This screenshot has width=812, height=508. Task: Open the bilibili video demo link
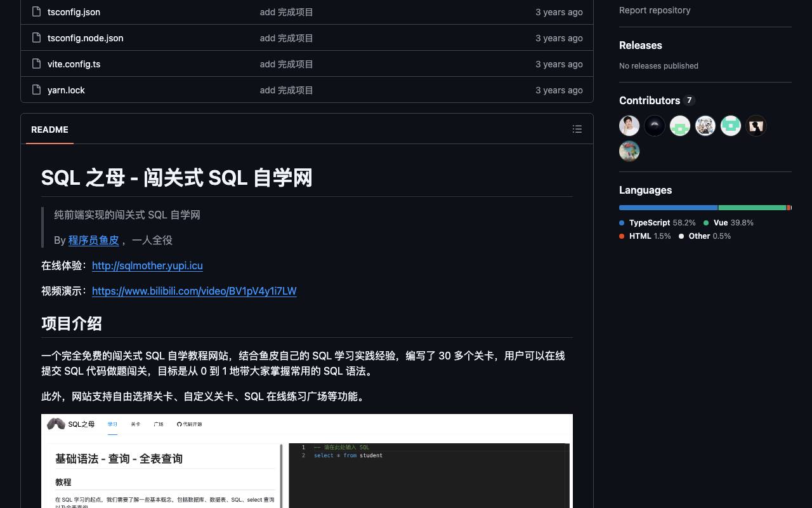point(194,291)
